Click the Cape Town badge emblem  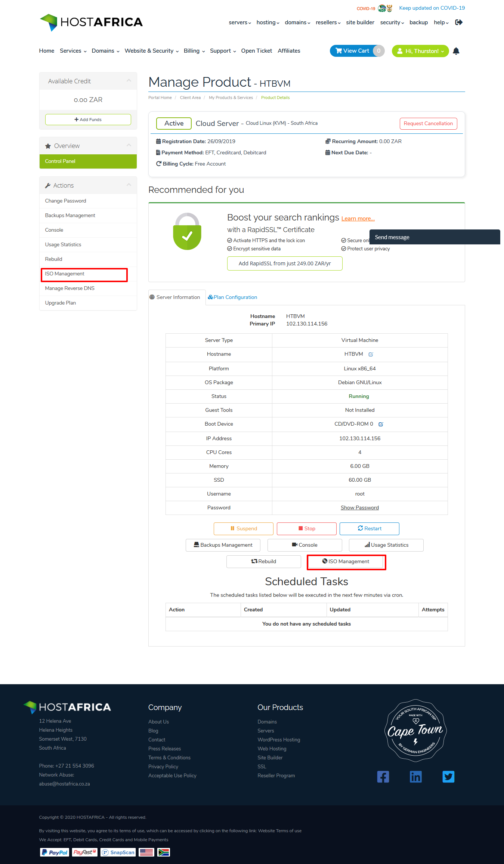click(x=415, y=731)
